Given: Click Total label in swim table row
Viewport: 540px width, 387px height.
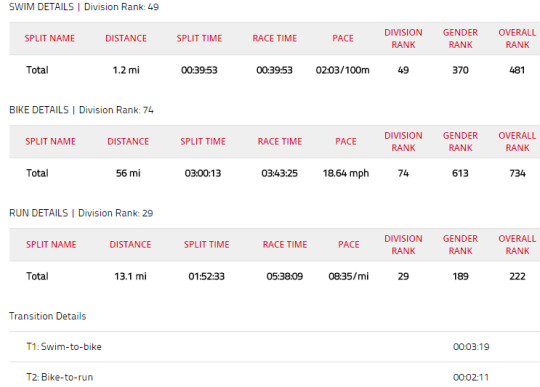Looking at the screenshot, I should coord(37,70).
